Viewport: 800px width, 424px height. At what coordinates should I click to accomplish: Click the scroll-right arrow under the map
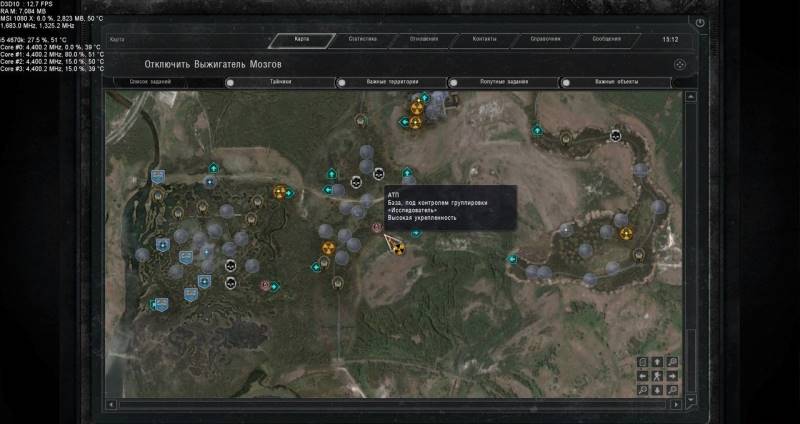point(676,405)
